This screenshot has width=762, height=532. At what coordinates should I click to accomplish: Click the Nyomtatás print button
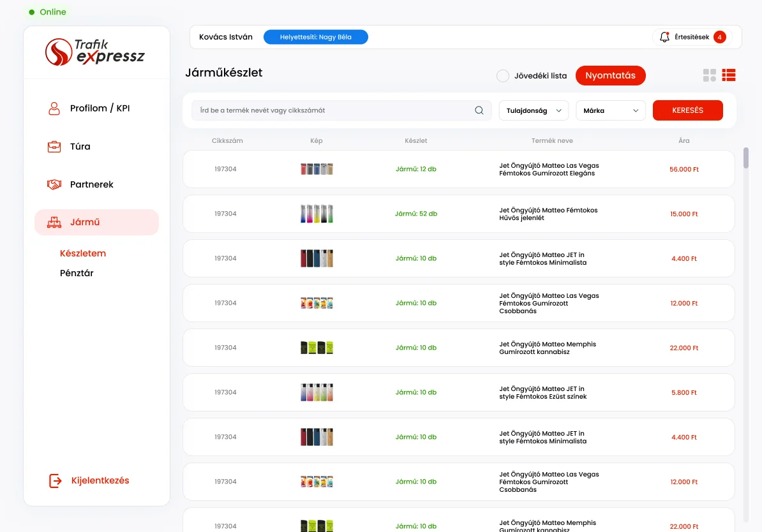coord(610,75)
